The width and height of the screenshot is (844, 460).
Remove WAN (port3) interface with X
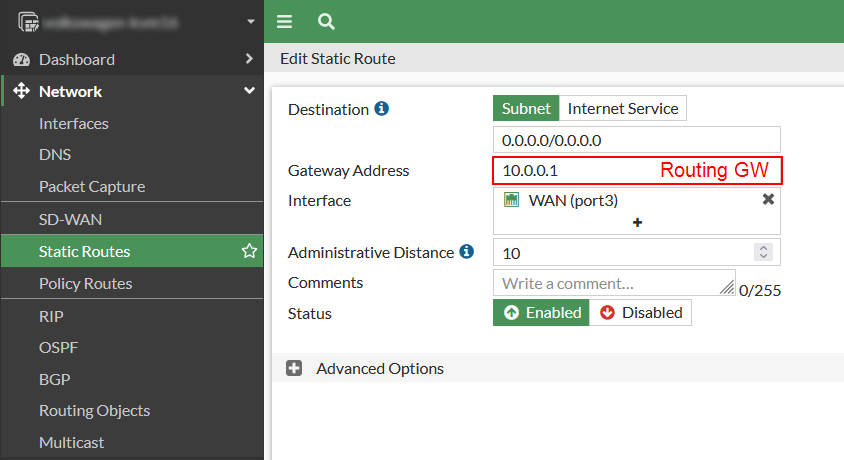768,199
